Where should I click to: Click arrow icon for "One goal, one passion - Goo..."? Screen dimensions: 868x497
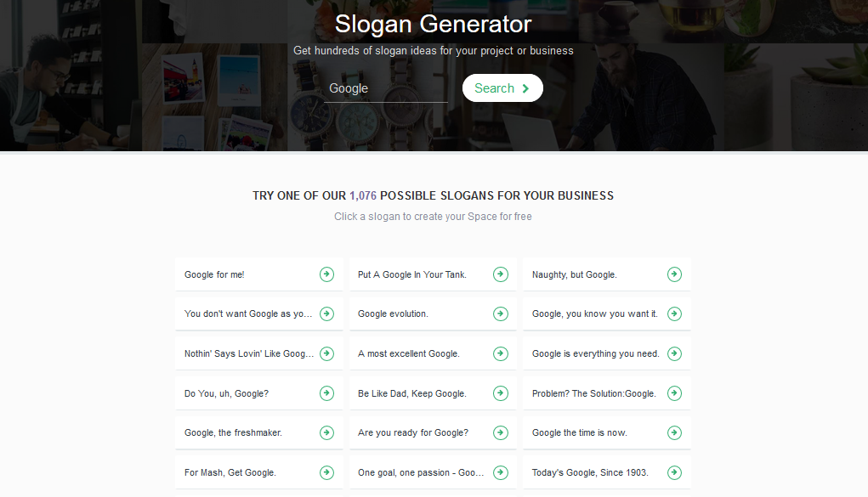501,472
